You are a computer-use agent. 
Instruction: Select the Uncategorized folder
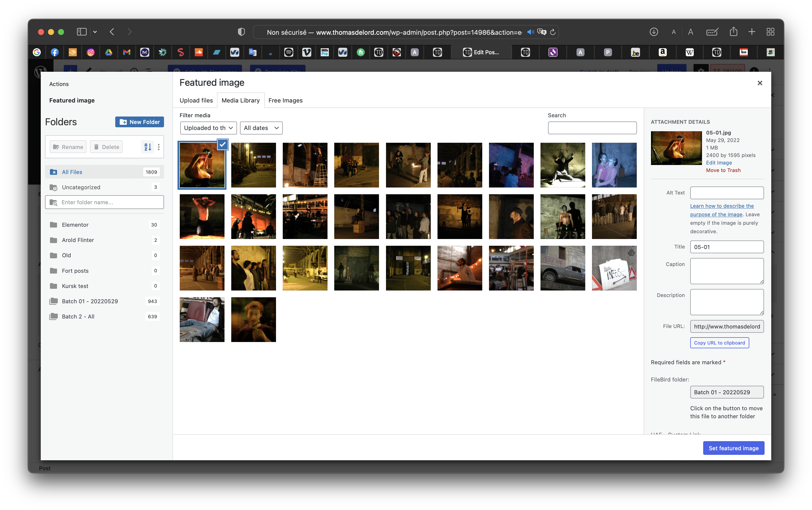tap(104, 187)
